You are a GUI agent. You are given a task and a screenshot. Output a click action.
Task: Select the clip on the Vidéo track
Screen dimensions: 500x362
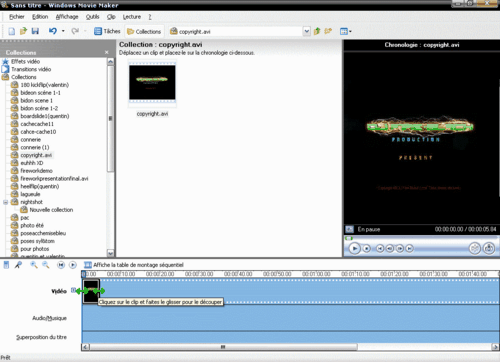tap(91, 291)
